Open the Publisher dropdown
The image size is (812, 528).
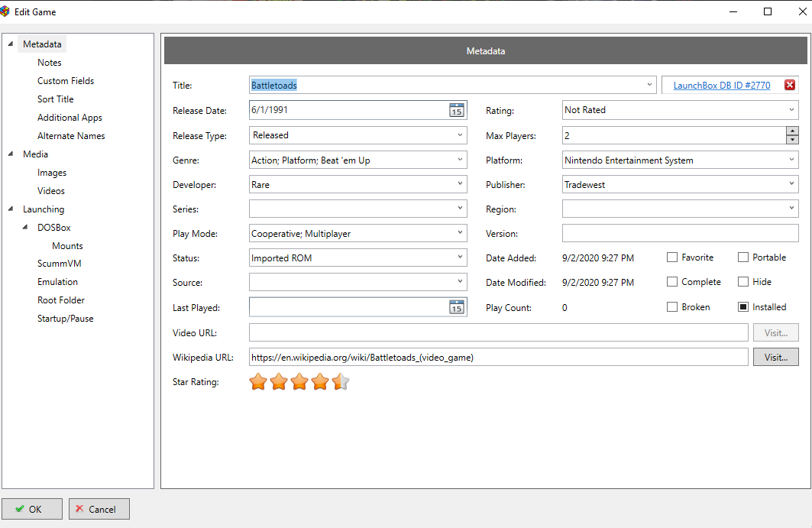click(x=791, y=184)
